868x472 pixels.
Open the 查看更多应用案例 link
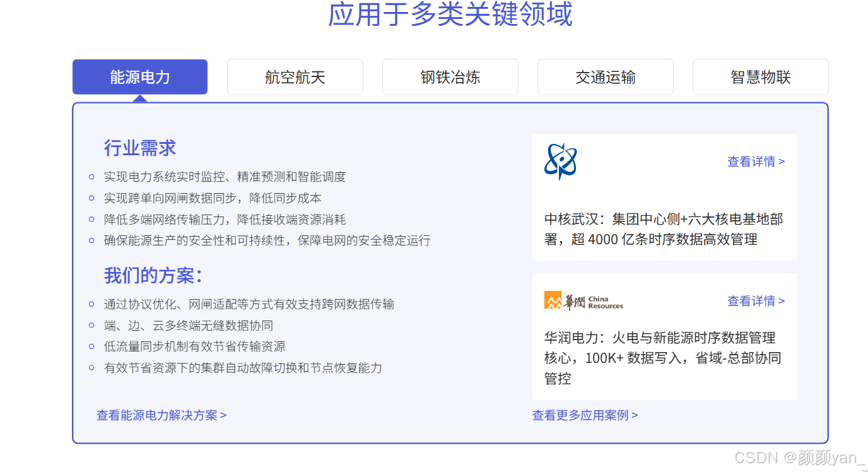pyautogui.click(x=585, y=415)
